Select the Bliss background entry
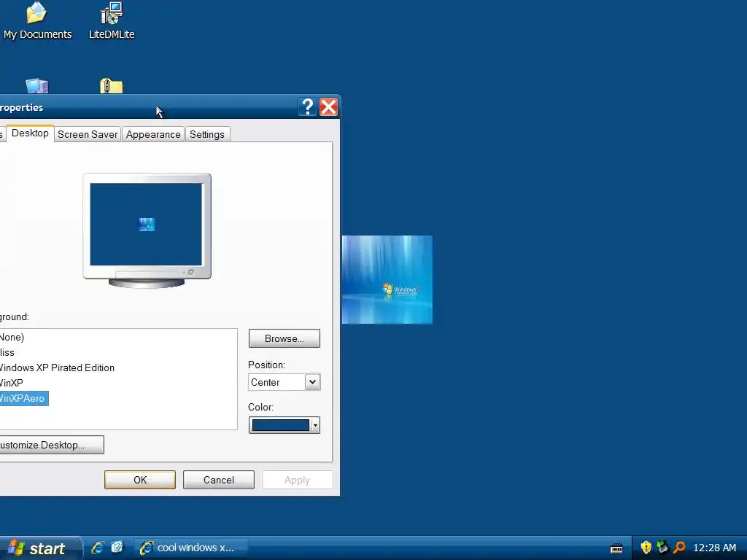This screenshot has width=747, height=560. [7, 352]
